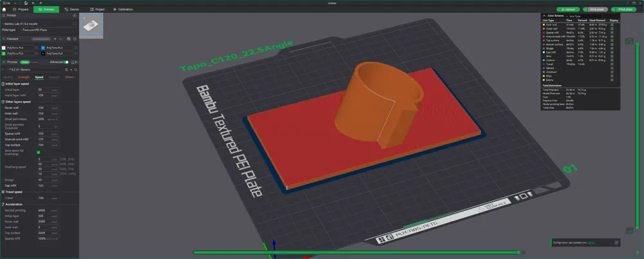Search process settings magnifier icon
The width and height of the screenshot is (644, 259).
coord(75,70)
